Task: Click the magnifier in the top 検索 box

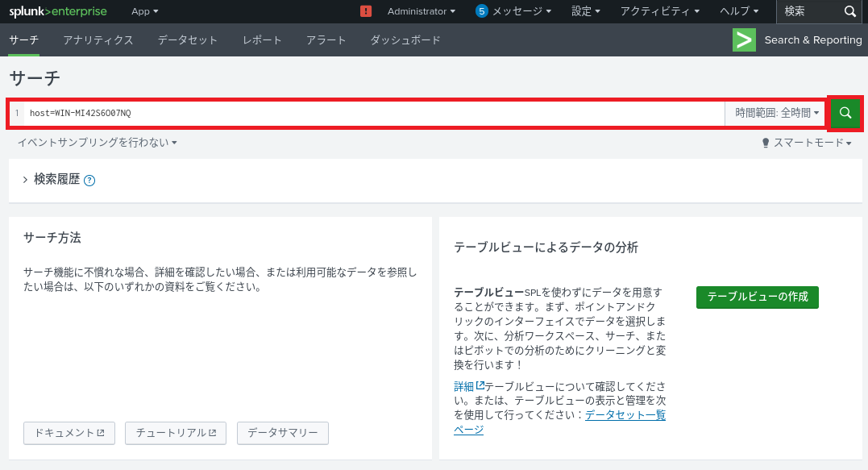Action: 849,11
